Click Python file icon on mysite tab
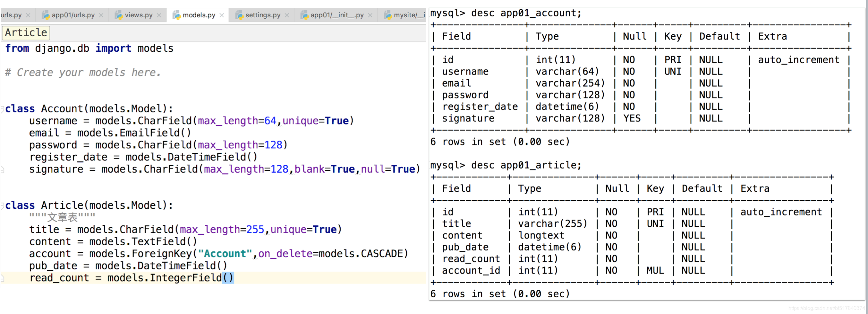 click(388, 15)
